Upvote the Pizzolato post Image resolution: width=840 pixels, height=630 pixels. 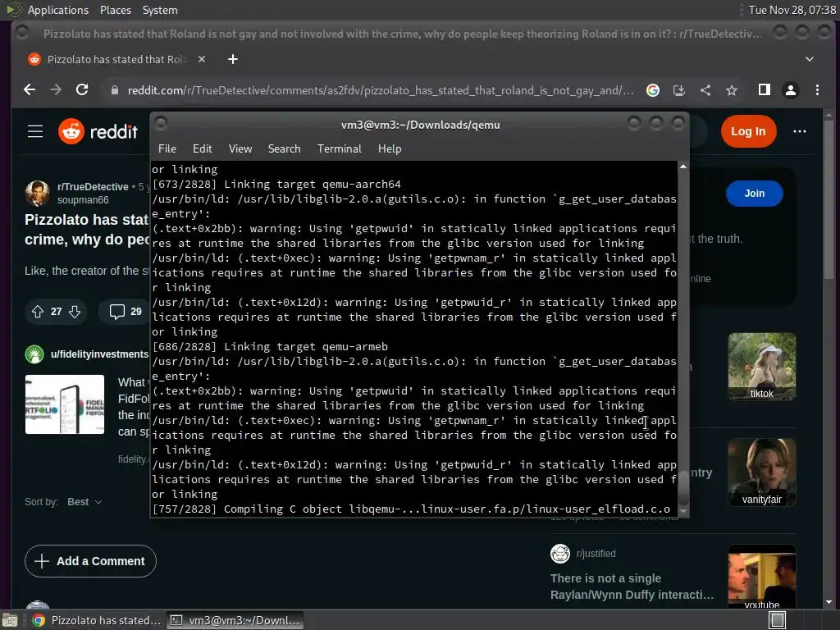[x=38, y=311]
